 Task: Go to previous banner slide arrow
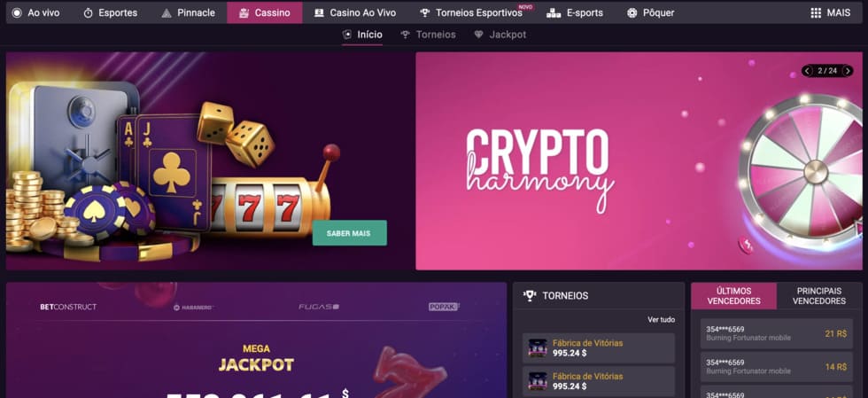[x=807, y=71]
